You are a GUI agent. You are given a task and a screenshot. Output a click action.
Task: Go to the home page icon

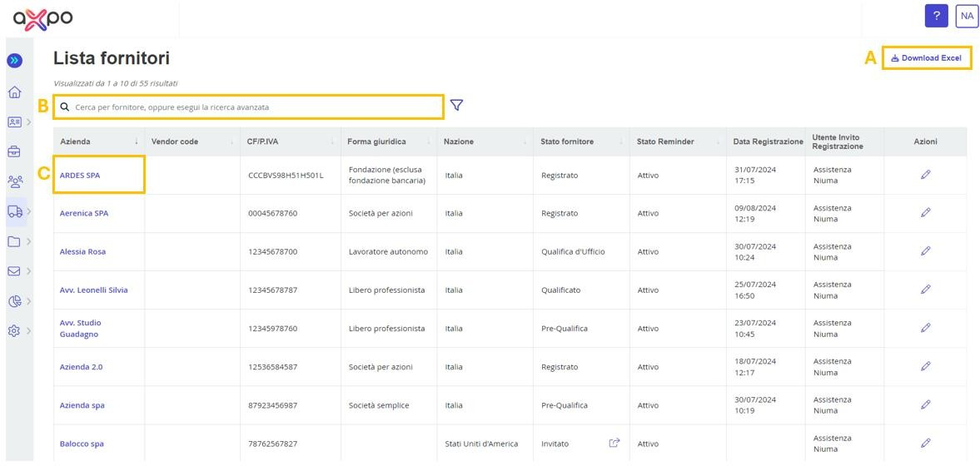(14, 92)
